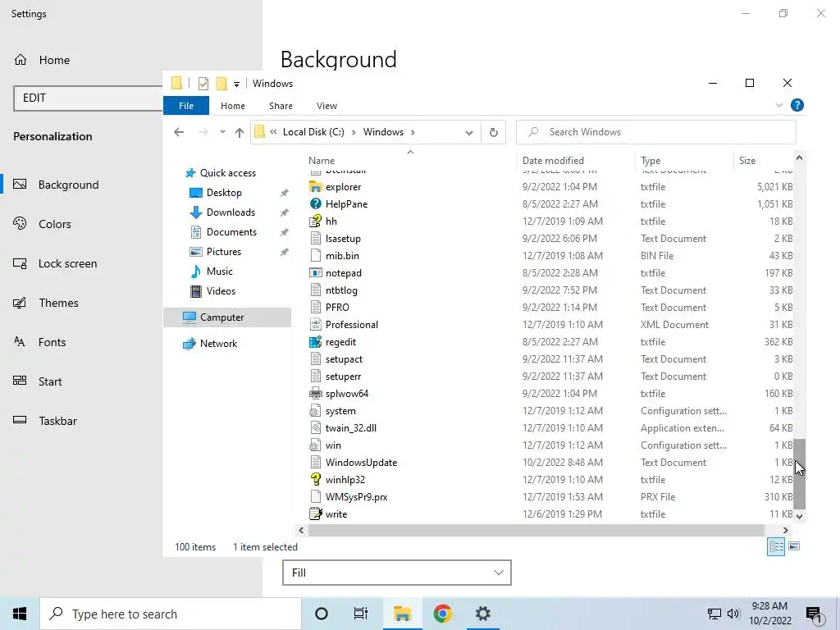
Task: Select Network in navigation pane
Action: coord(218,344)
